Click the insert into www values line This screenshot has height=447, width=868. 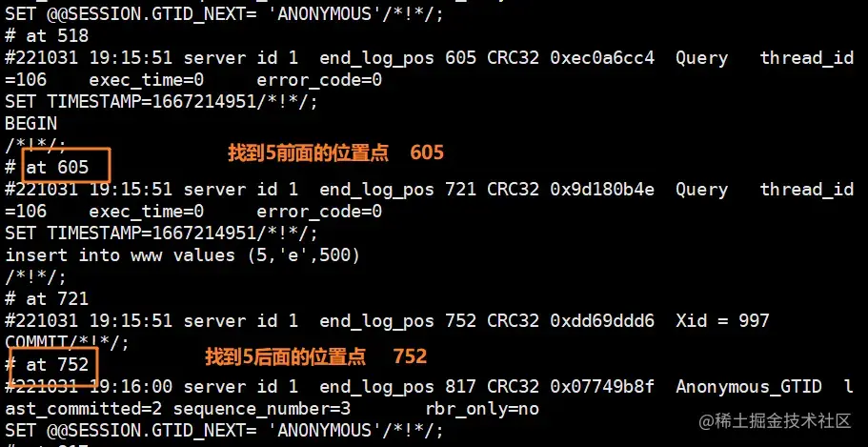(x=183, y=255)
